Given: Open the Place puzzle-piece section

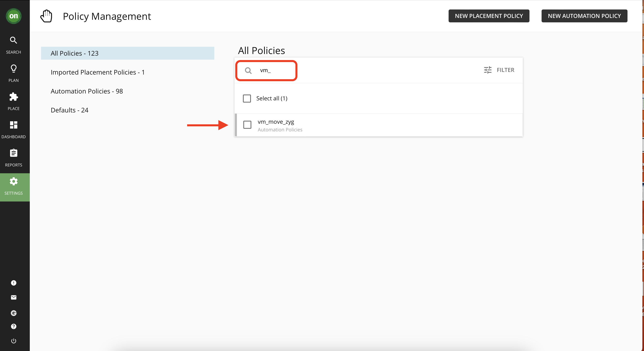Looking at the screenshot, I should coord(13,102).
